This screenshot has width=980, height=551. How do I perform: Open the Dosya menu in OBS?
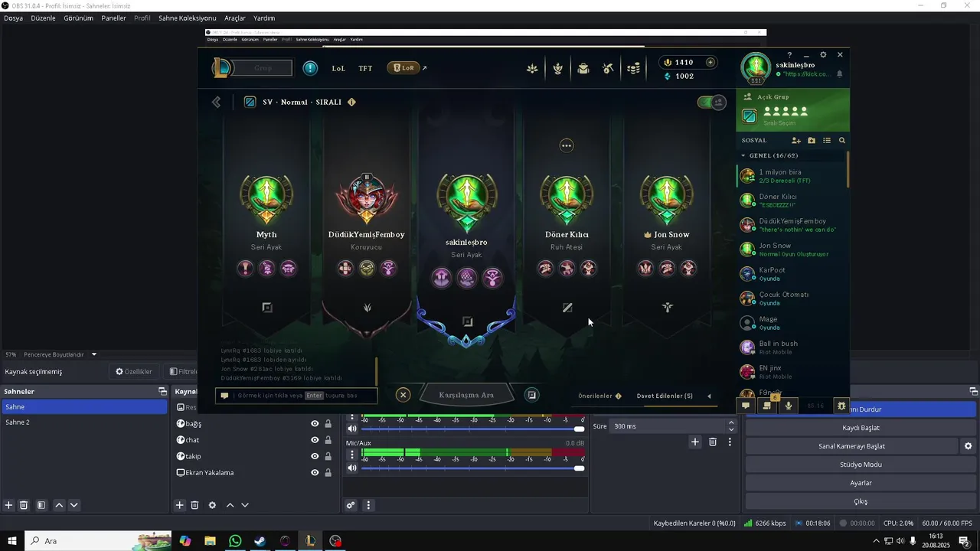click(x=13, y=18)
